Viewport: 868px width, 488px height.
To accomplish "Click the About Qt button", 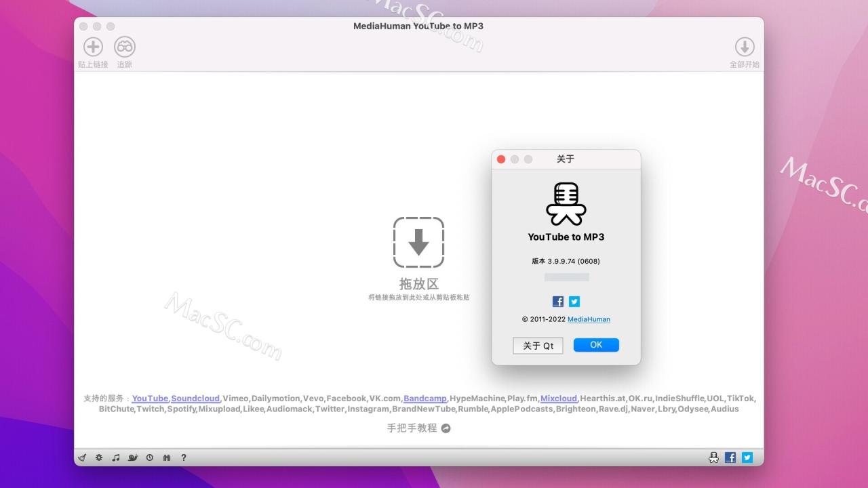I will pyautogui.click(x=538, y=346).
